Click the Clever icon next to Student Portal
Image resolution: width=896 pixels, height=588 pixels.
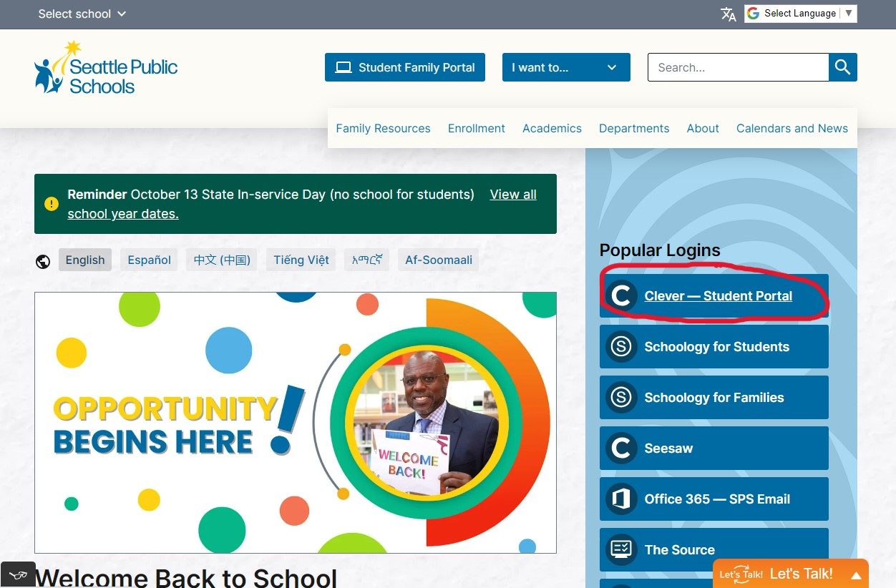pos(621,295)
